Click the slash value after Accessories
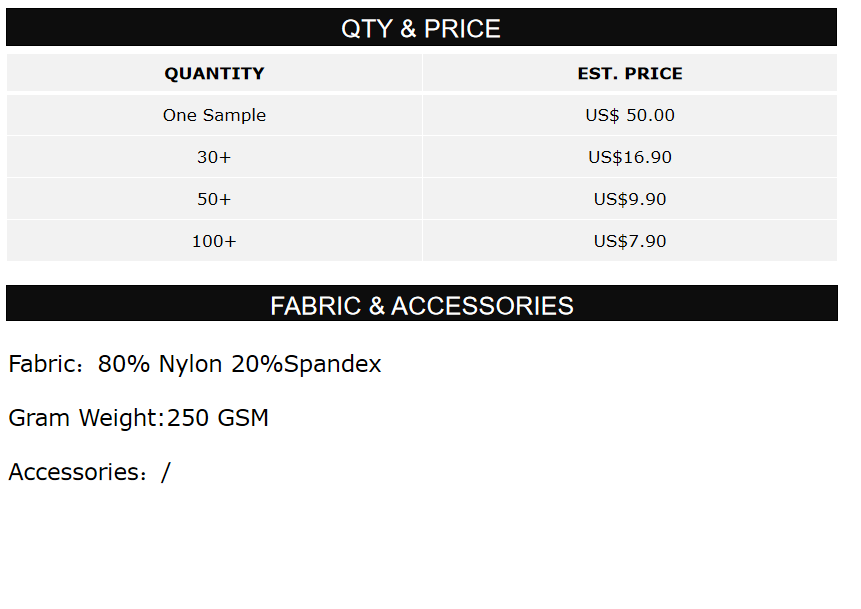861x609 pixels. pos(166,472)
